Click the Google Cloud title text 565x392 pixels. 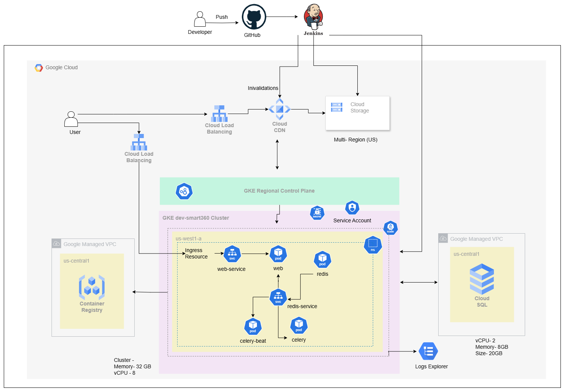[62, 67]
